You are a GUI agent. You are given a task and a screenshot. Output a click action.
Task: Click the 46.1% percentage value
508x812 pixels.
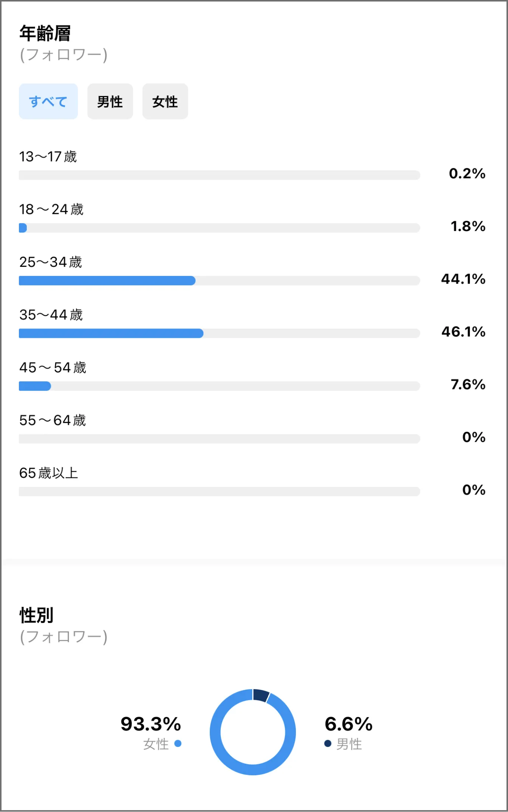pyautogui.click(x=463, y=332)
